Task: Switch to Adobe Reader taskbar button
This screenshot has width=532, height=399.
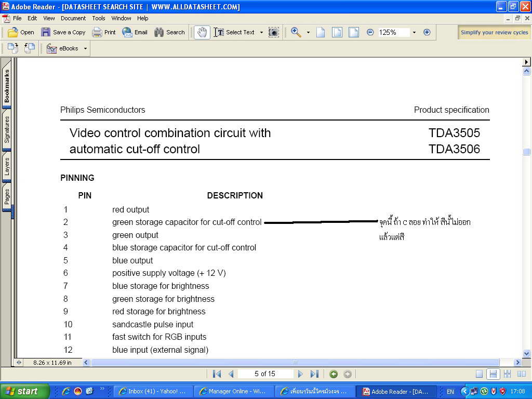Action: 395,391
